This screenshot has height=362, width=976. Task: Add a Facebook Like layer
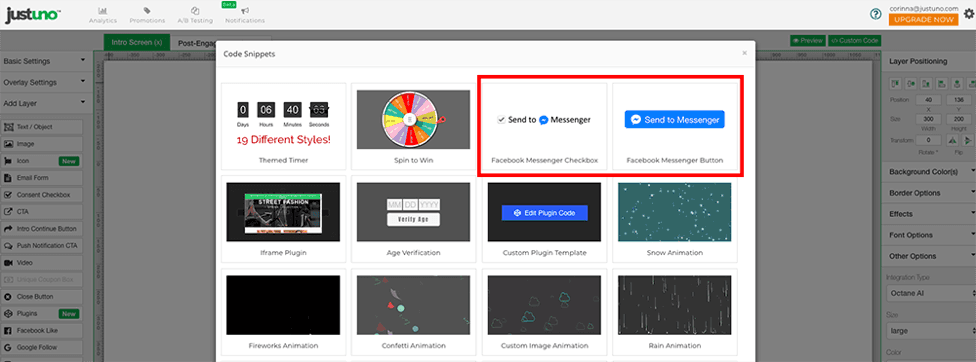pyautogui.click(x=42, y=330)
